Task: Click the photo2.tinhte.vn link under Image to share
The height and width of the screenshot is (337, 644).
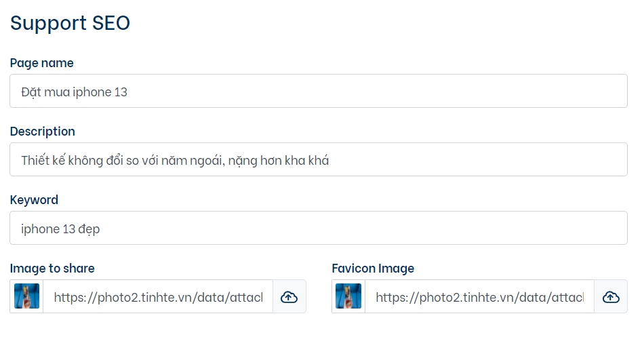Action: coord(158,296)
